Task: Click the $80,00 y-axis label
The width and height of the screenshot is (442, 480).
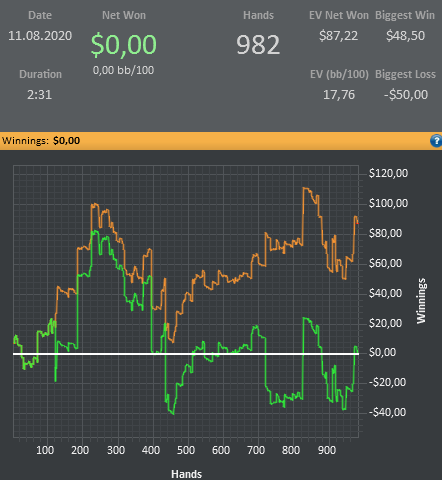Action: [385, 233]
